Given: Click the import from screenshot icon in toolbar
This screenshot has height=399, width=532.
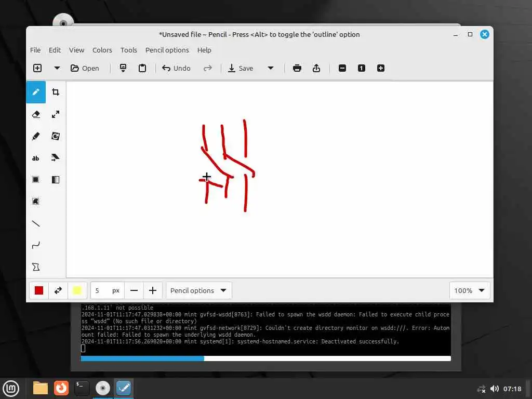Looking at the screenshot, I should (x=123, y=68).
